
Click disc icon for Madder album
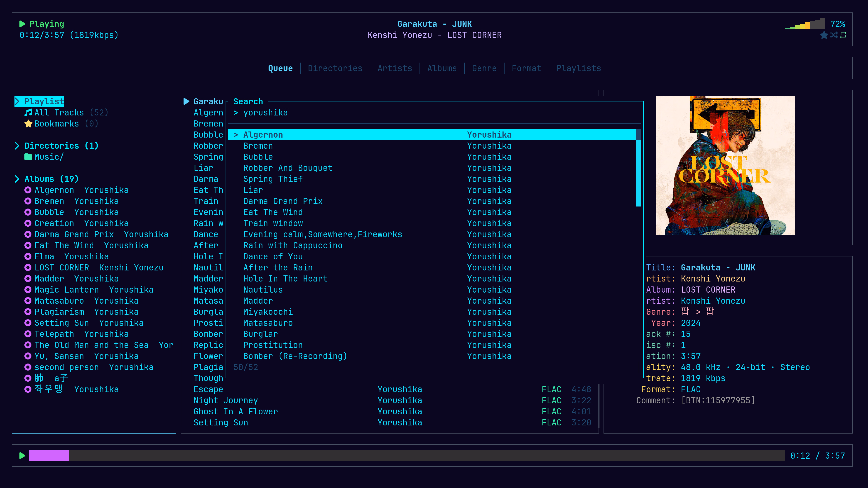click(28, 279)
